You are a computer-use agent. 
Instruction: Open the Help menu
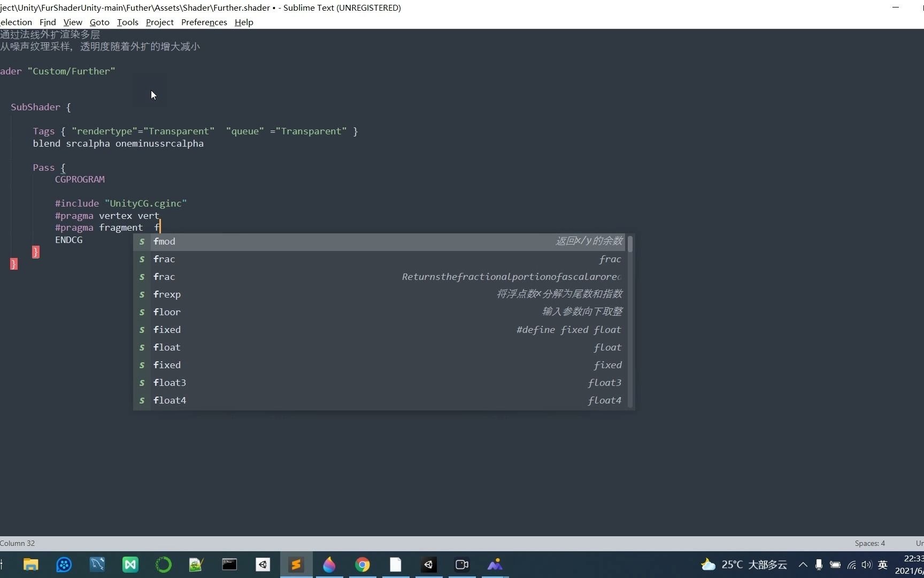(244, 22)
